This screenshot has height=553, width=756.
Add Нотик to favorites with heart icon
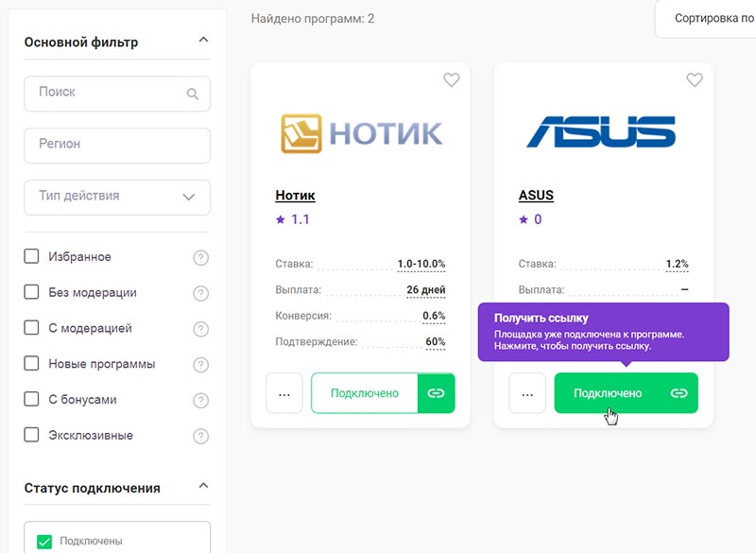452,79
